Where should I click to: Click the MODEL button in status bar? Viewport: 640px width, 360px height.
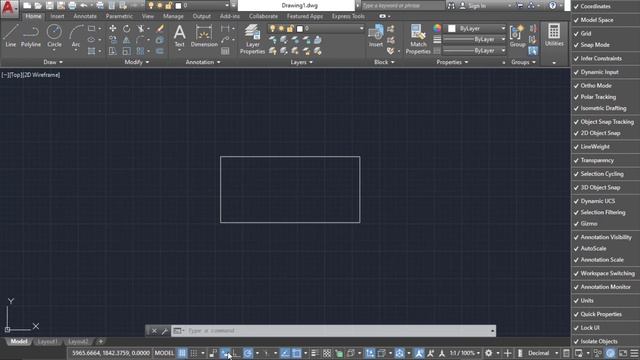pos(164,353)
